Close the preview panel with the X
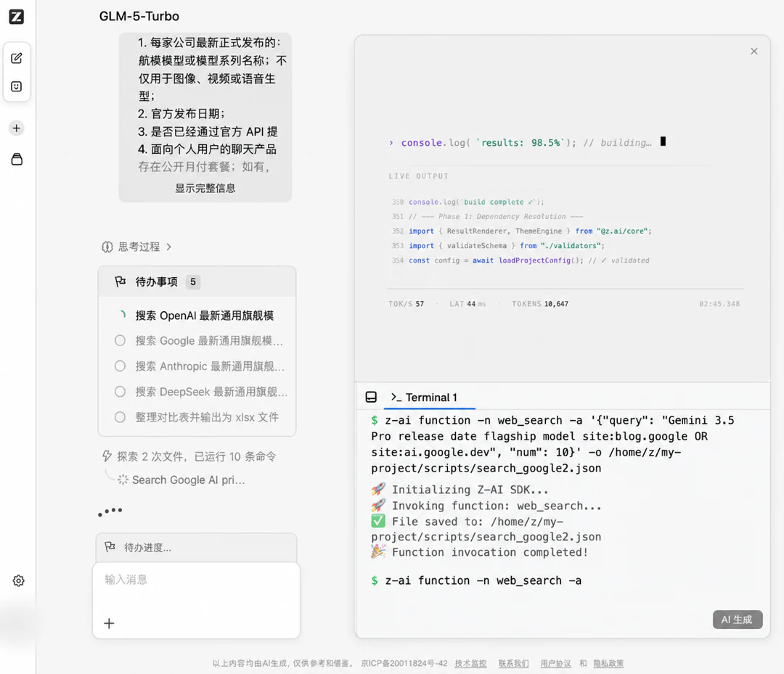The width and height of the screenshot is (784, 674). [754, 52]
